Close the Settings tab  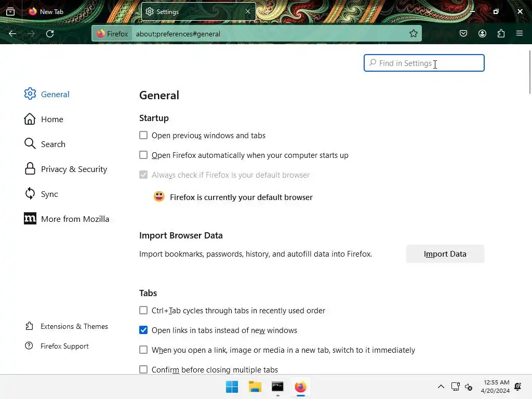[x=248, y=11]
